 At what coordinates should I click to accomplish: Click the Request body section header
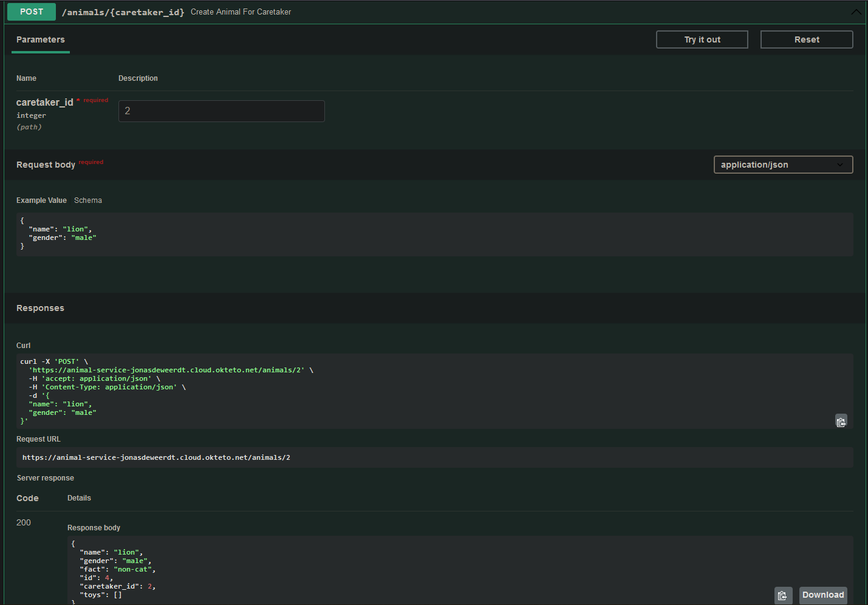click(46, 164)
